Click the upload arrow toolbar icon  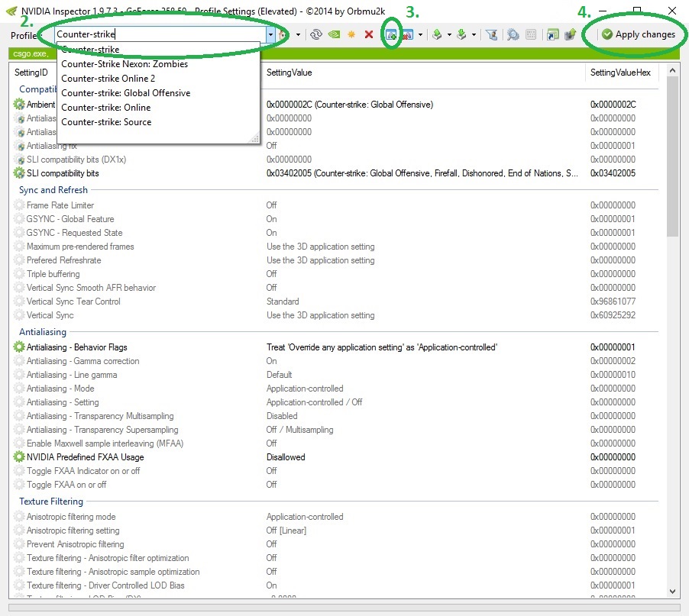click(x=570, y=34)
